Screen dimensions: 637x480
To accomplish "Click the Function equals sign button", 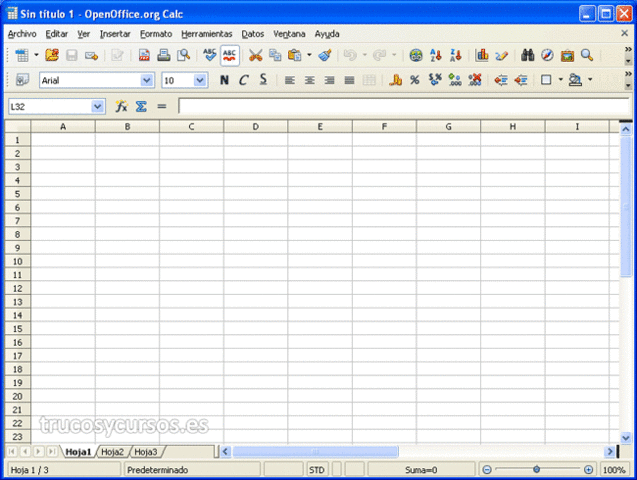I will pyautogui.click(x=162, y=106).
